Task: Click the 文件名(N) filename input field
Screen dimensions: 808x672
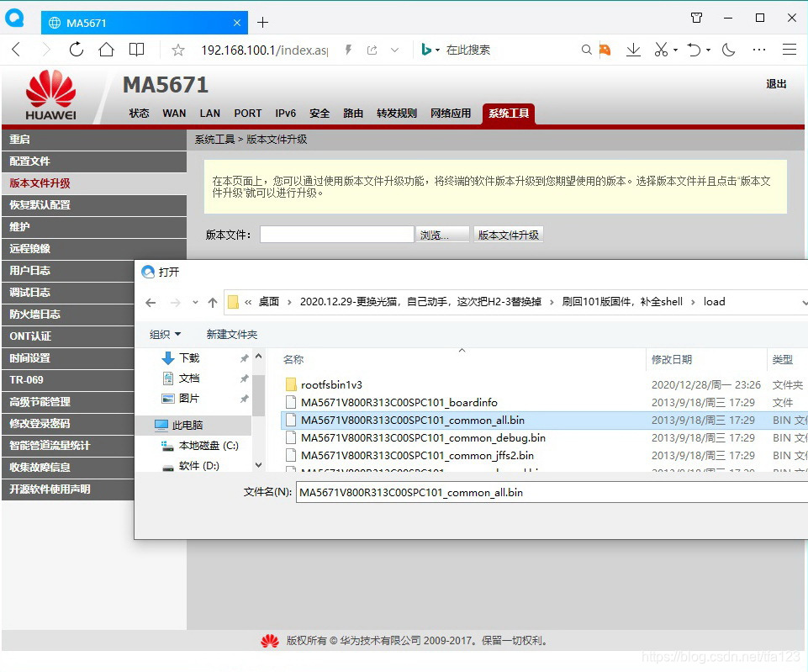Action: pos(552,493)
